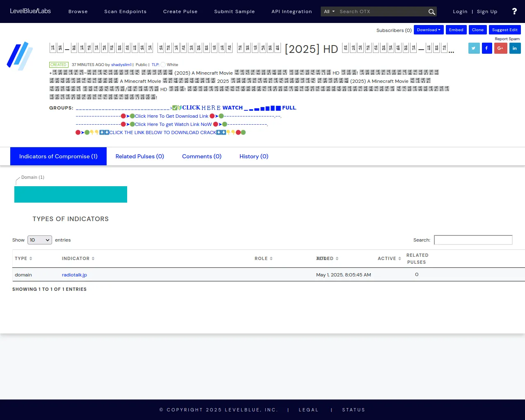
Task: Click the indicators table Search field
Action: 473,240
